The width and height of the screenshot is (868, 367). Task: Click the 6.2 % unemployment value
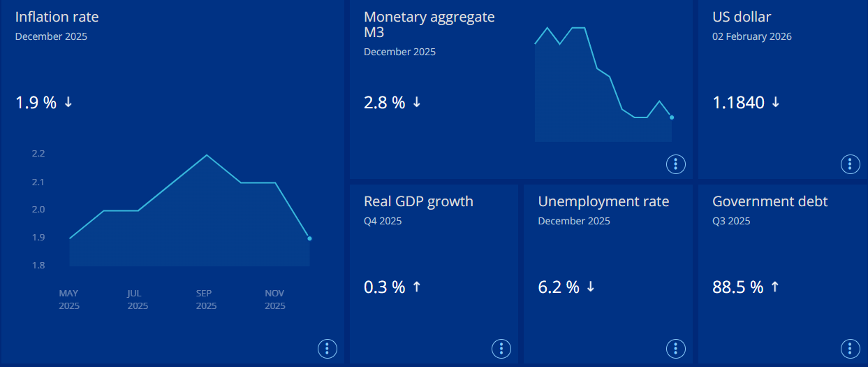point(559,287)
